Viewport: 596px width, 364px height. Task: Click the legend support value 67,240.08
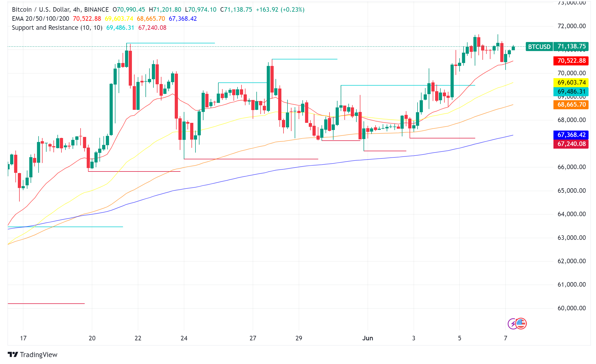[152, 28]
